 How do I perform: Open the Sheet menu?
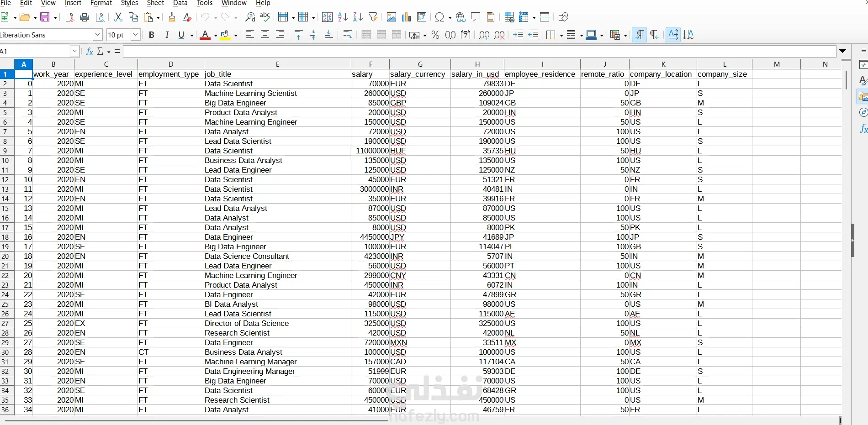(155, 3)
